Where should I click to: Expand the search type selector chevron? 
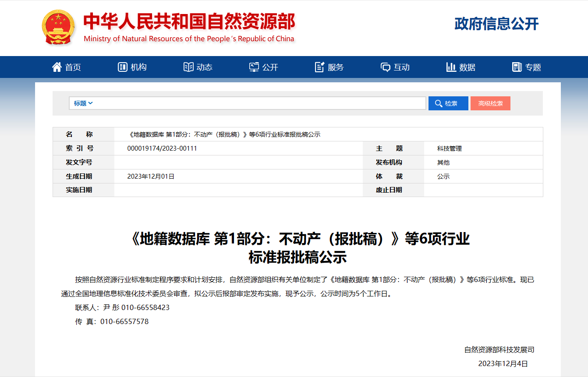tap(89, 103)
